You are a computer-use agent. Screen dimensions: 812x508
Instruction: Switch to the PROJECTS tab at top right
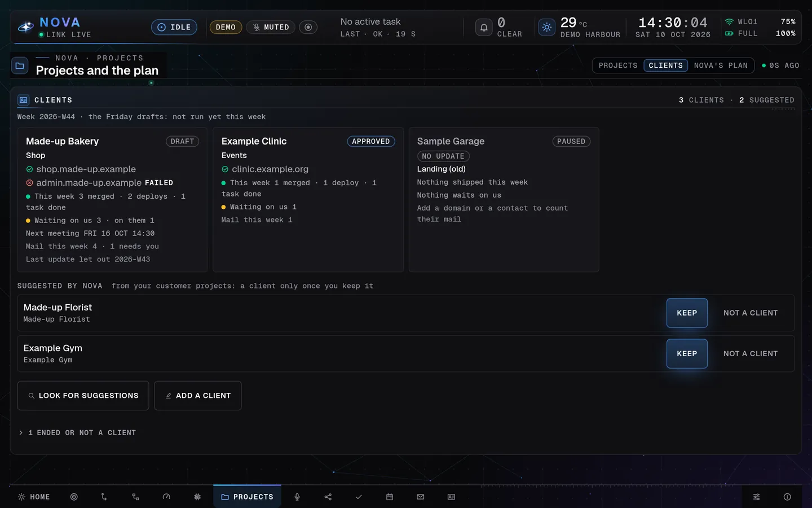point(618,65)
